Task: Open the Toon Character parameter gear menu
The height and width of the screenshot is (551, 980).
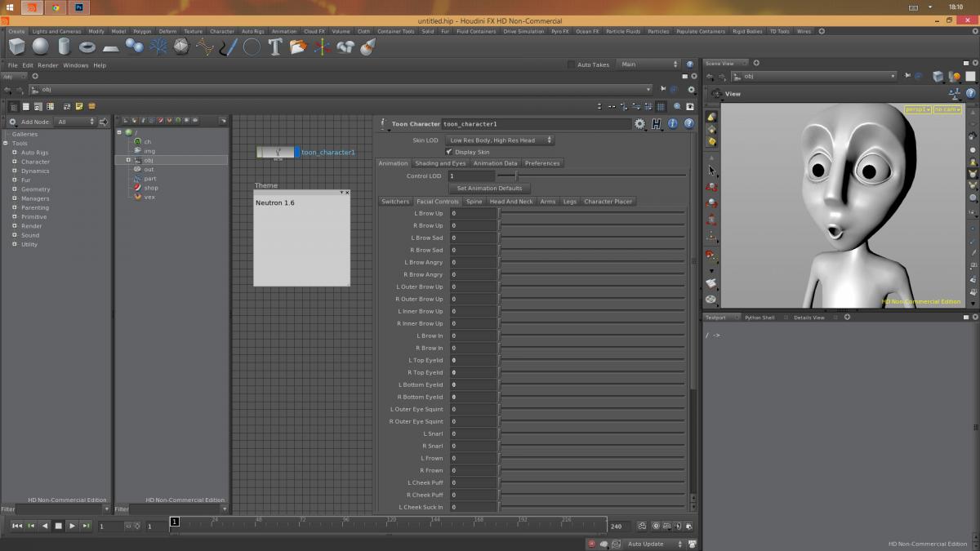Action: pos(640,124)
